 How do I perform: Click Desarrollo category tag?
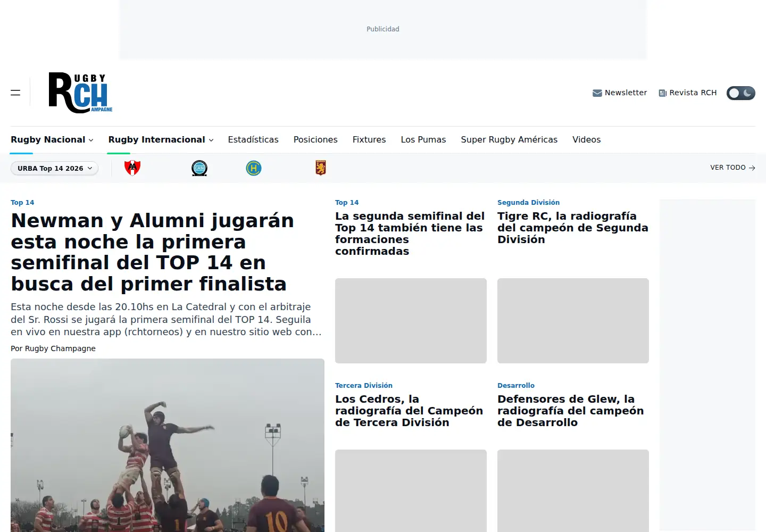516,386
